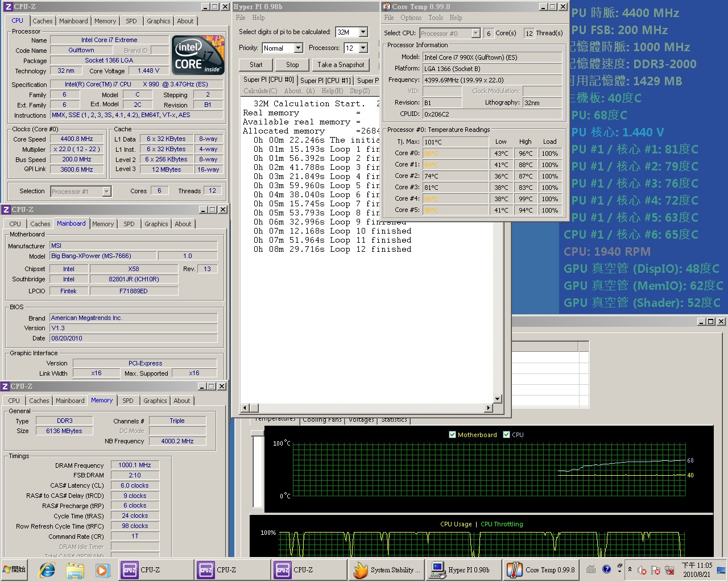Click About...(A) in the Super PI submenu

coord(299,91)
